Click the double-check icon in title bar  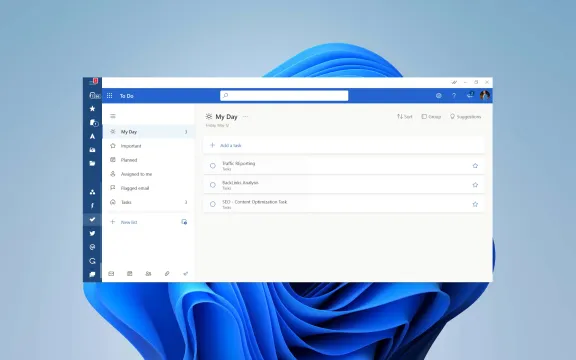pos(454,82)
